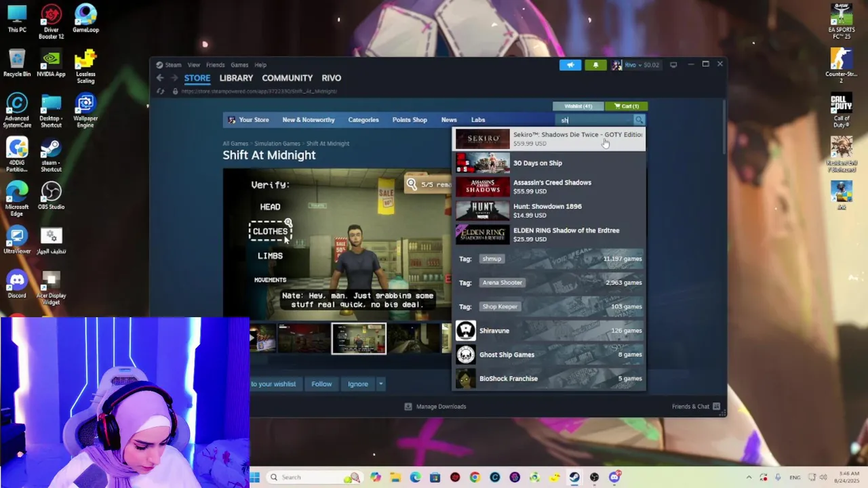Switch to the LIBRARY tab
This screenshot has height=488, width=868.
[x=236, y=78]
